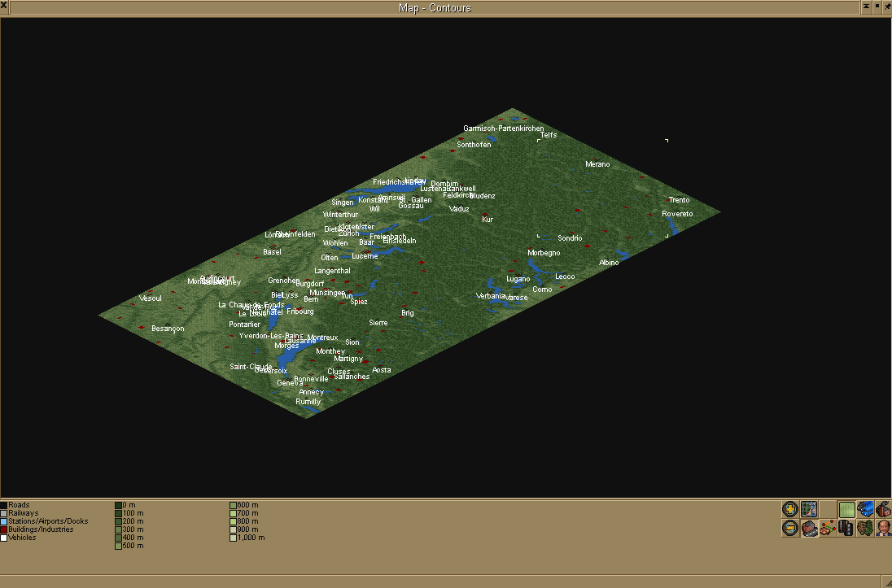Click the Albino town label
This screenshot has height=588, width=892.
[609, 263]
